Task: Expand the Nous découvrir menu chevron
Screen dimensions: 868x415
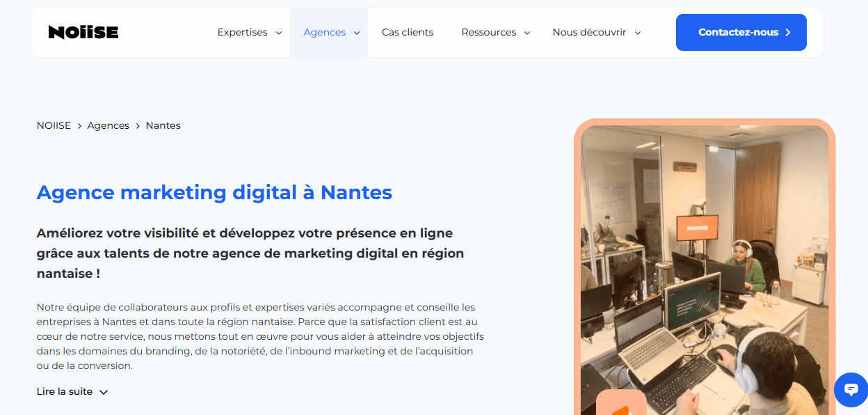Action: point(638,33)
